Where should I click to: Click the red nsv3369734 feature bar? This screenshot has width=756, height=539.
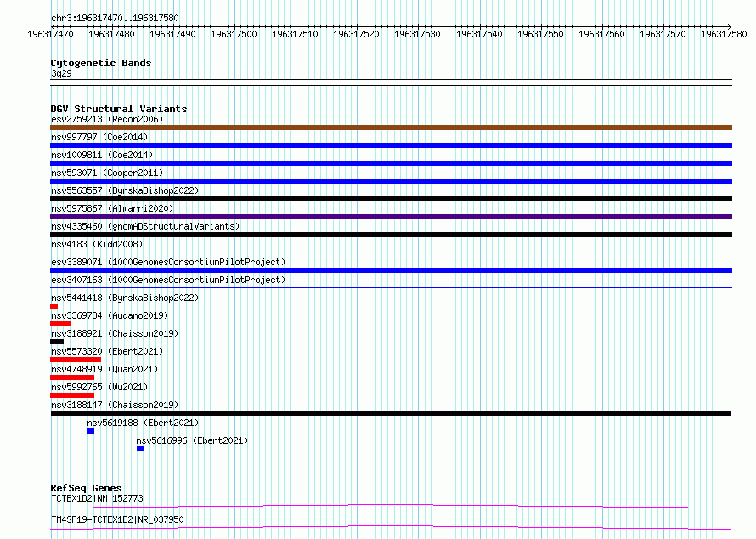pyautogui.click(x=60, y=324)
